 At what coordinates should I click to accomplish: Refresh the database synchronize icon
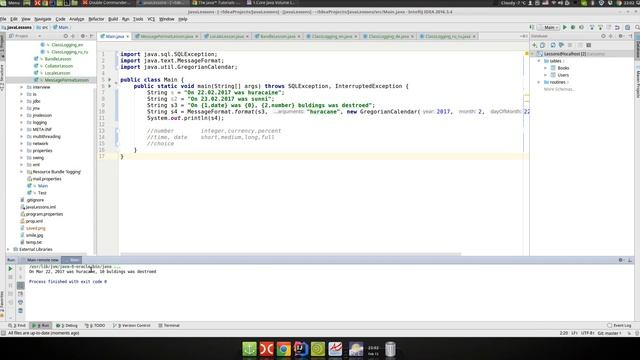pyautogui.click(x=553, y=45)
